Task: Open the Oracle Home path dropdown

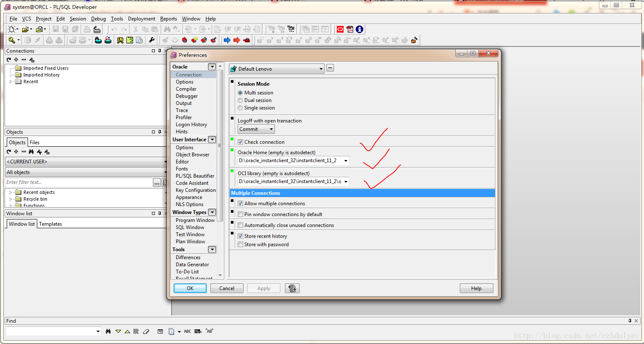Action: (x=346, y=161)
